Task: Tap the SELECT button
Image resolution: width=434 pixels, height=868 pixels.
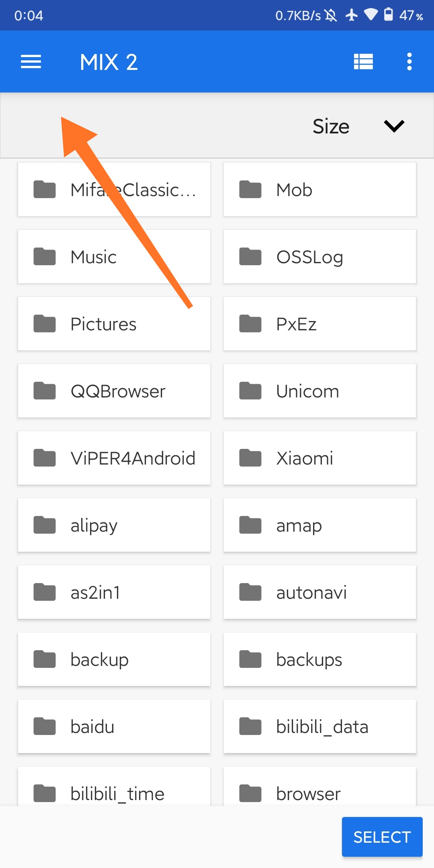Action: pos(382,837)
